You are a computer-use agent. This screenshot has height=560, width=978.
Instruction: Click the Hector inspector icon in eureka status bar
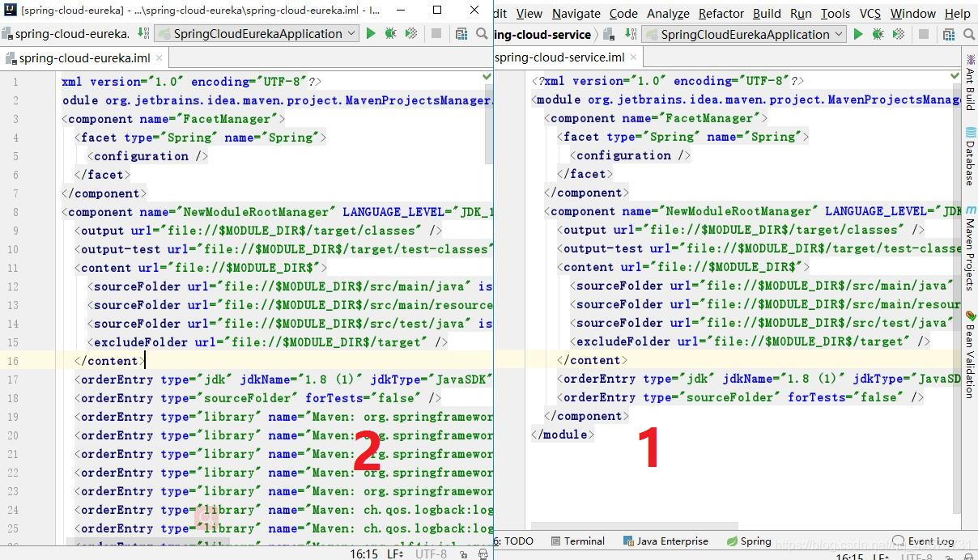pyautogui.click(x=483, y=554)
